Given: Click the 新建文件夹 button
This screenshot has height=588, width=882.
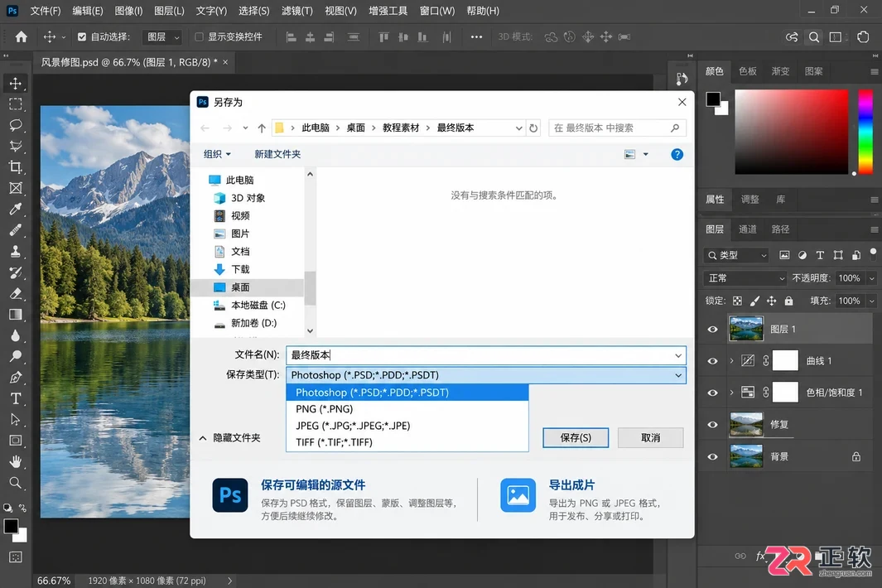Looking at the screenshot, I should [277, 154].
